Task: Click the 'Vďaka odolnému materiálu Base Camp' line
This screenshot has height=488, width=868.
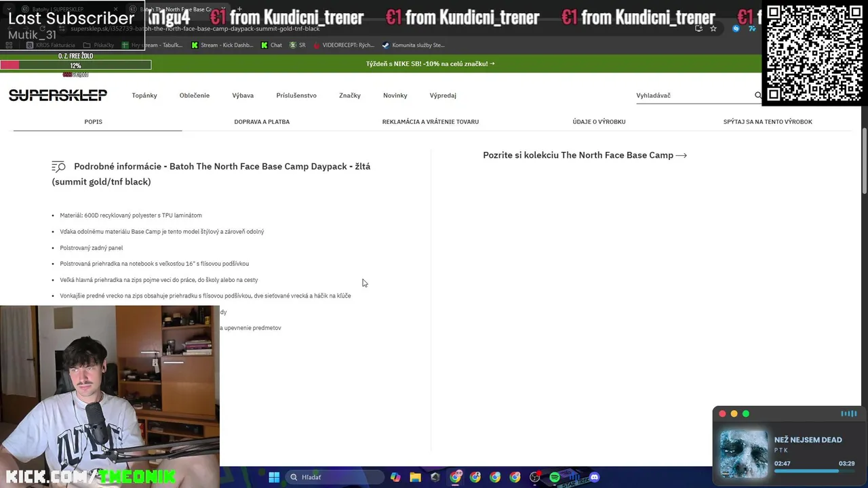Action: point(162,232)
